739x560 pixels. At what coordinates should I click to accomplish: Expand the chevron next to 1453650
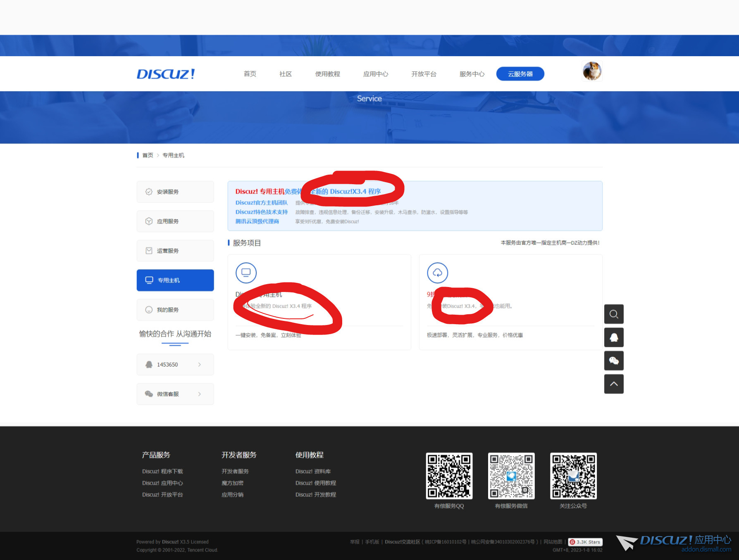200,365
